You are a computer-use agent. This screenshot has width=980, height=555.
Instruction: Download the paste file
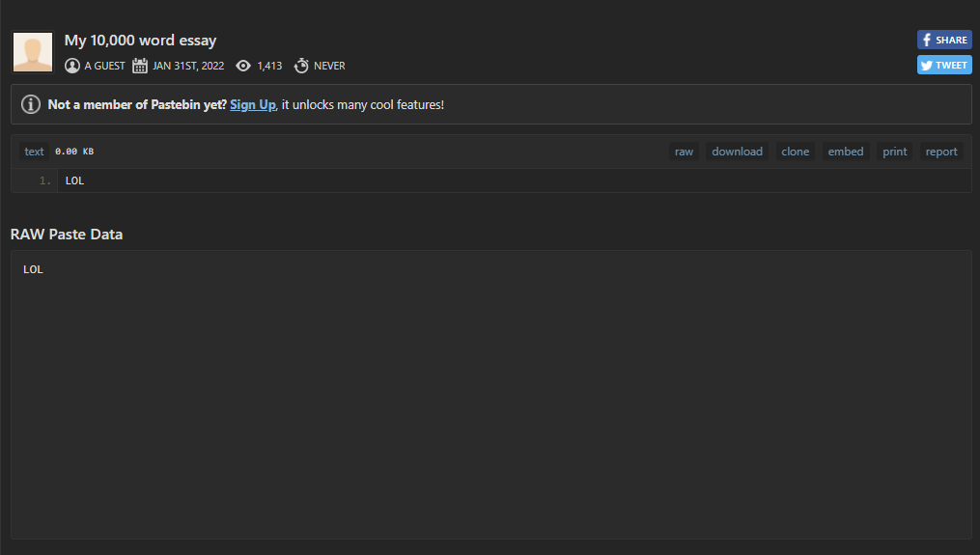(x=737, y=152)
